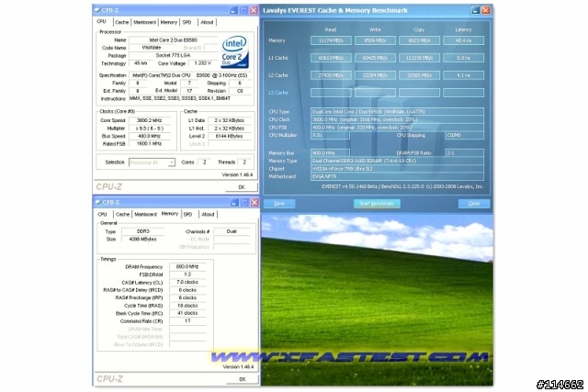Open the Memory tab in top CPU-Z window

point(169,22)
